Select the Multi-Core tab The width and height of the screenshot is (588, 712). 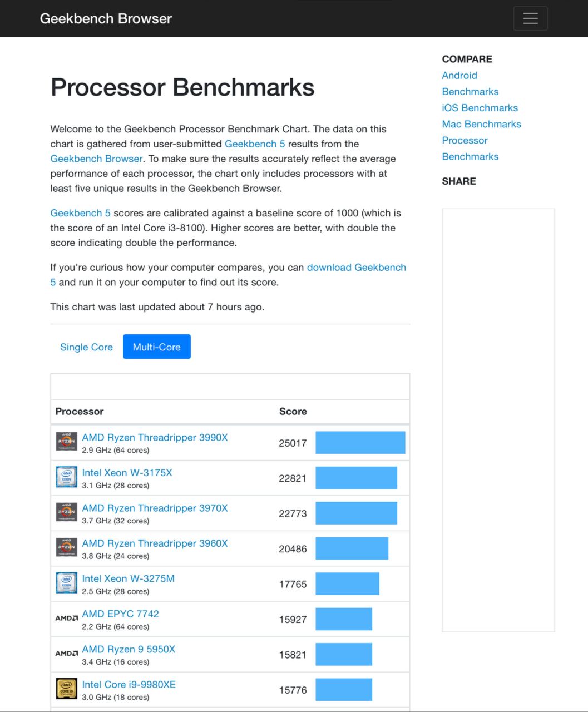point(156,347)
